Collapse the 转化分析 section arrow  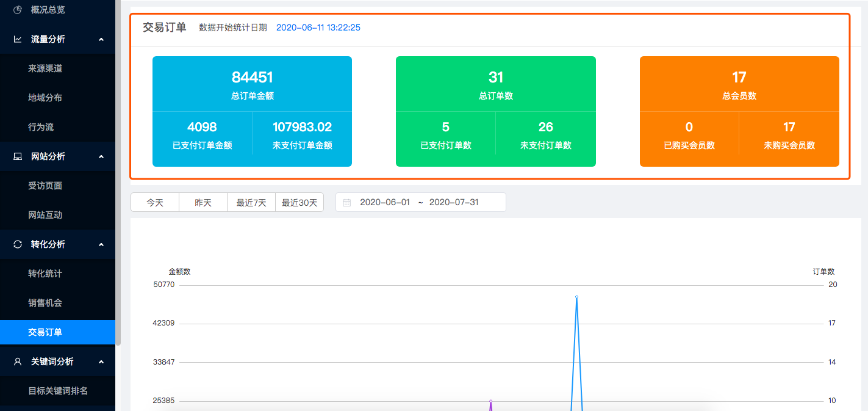(x=101, y=244)
